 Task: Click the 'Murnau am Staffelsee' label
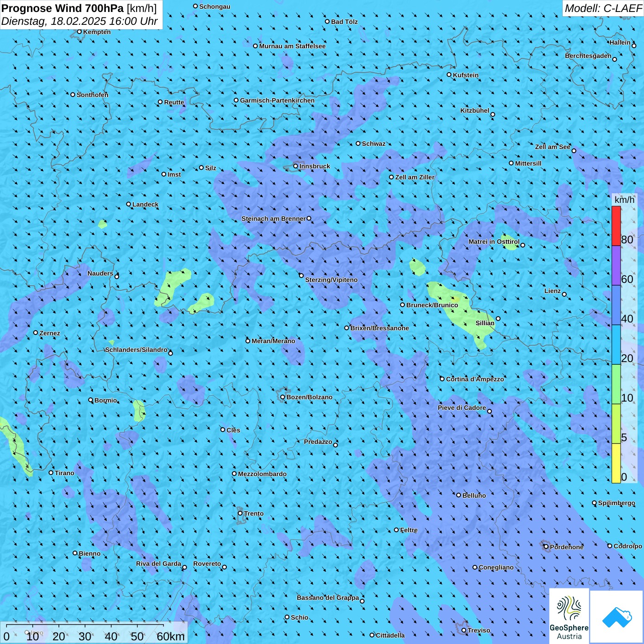[x=292, y=46]
